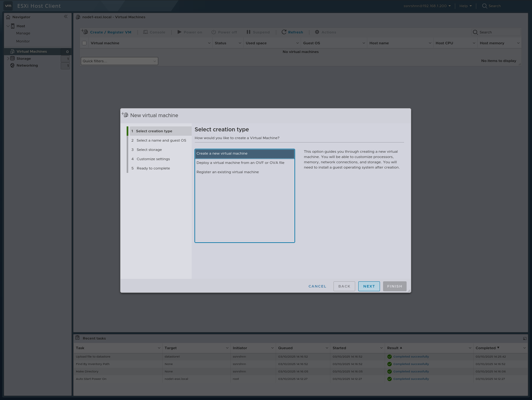
Task: Select Networking in the Navigator
Action: coord(27,65)
